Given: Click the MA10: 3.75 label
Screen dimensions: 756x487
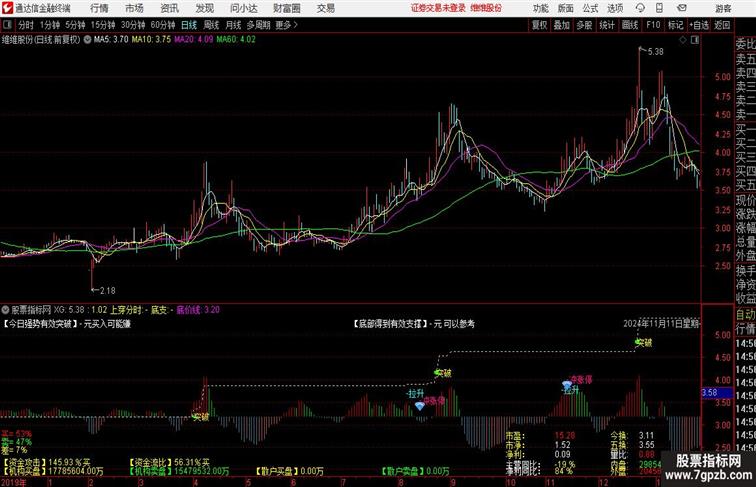Looking at the screenshot, I should [151, 40].
